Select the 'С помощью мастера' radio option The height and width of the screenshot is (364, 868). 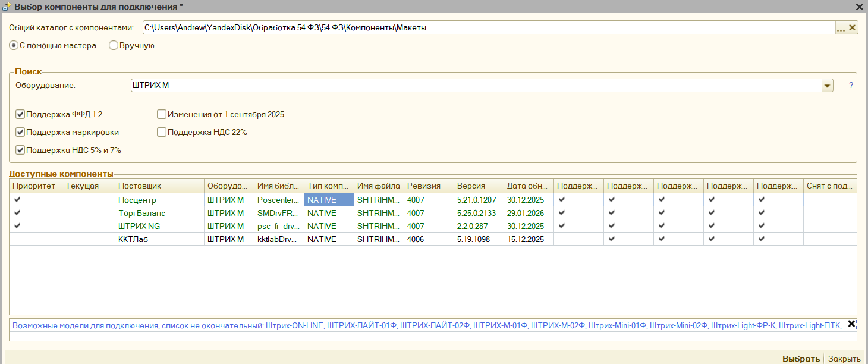pos(14,45)
